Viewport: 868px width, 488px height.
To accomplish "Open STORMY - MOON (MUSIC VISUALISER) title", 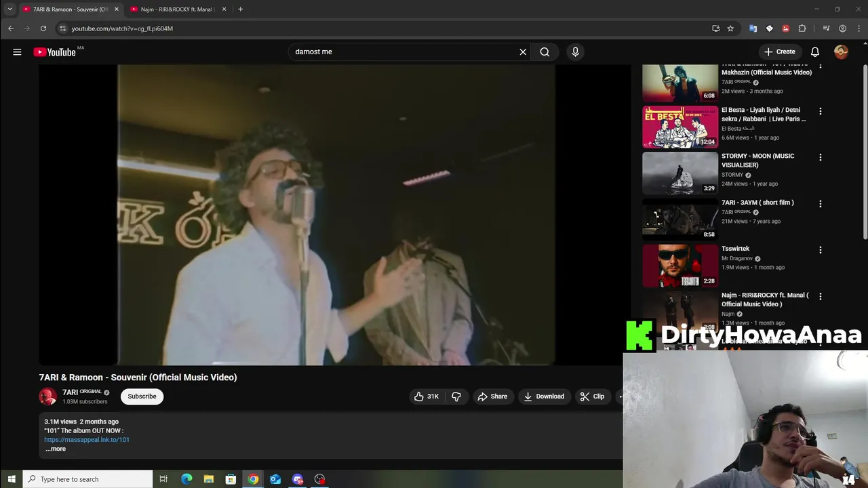I will (757, 161).
